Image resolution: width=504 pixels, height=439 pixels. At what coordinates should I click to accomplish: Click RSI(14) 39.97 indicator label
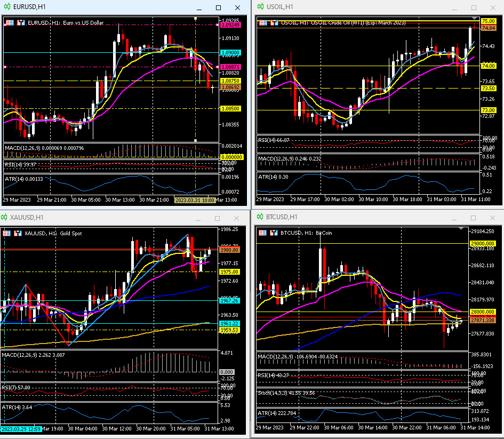pyautogui.click(x=20, y=165)
